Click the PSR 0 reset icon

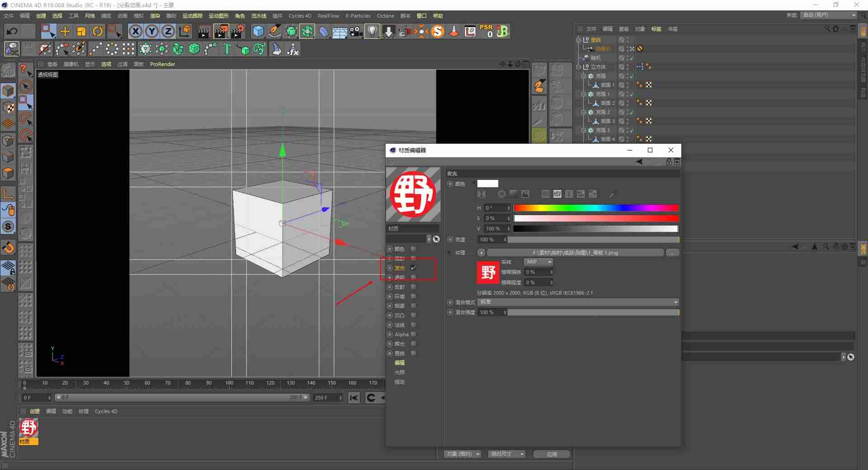point(486,31)
